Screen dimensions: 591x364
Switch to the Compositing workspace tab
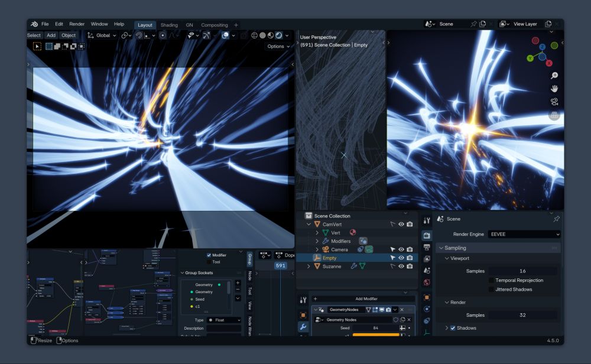pyautogui.click(x=215, y=25)
